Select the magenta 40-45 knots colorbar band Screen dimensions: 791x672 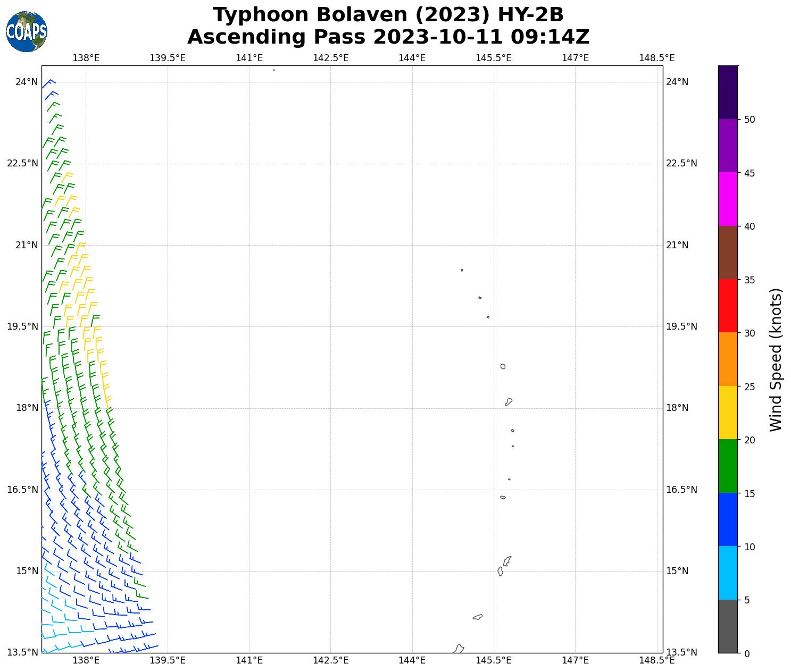(727, 199)
